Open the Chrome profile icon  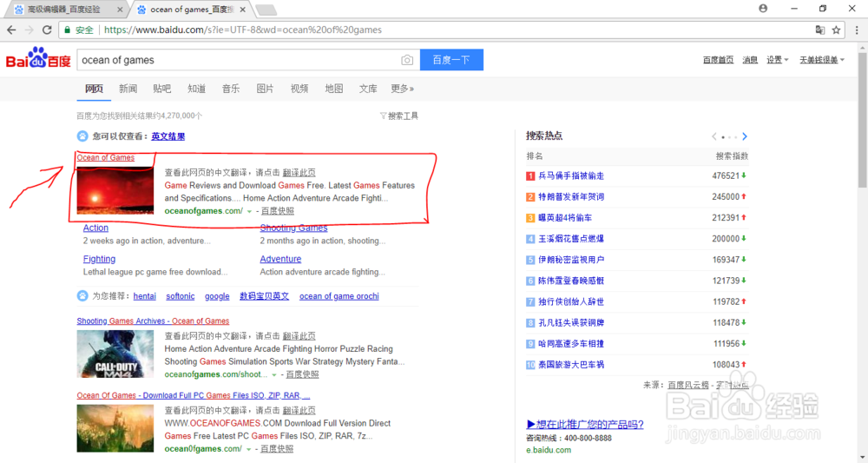(x=763, y=9)
